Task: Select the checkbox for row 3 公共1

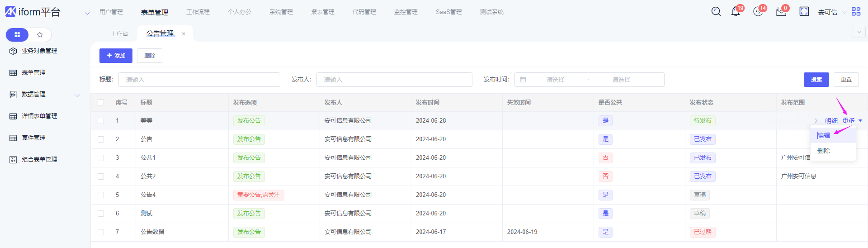Action: tap(101, 158)
